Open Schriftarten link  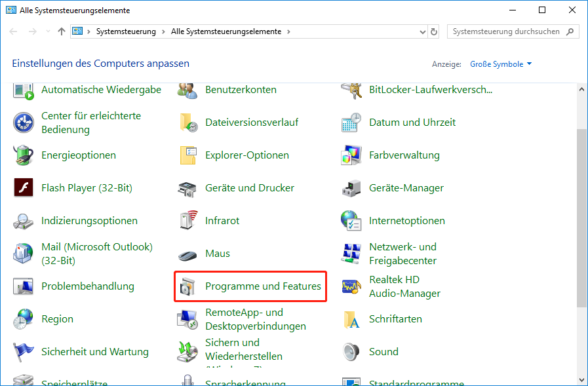[395, 319]
